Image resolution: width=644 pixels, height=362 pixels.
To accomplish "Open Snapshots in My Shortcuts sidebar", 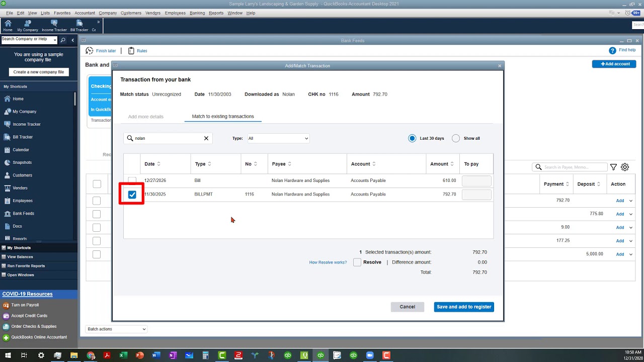I will [x=22, y=162].
